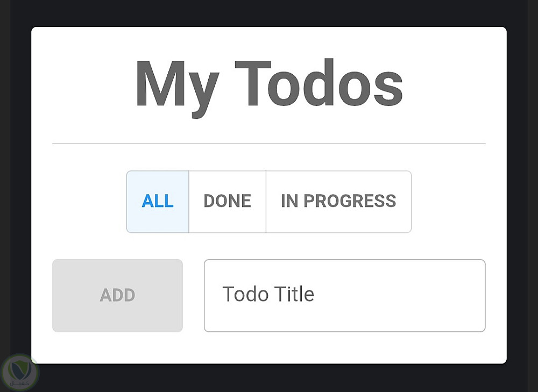Place cursor in new todo text box

point(344,295)
